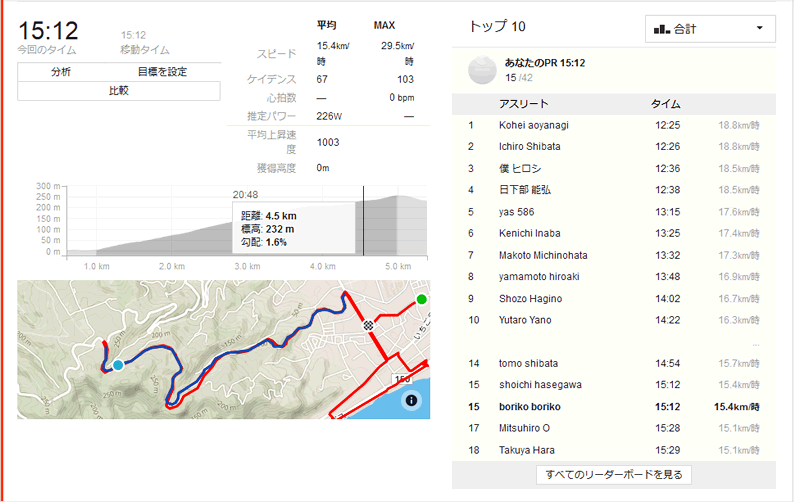This screenshot has width=800, height=502.
Task: Open athlete Yutaro Yano
Action: click(525, 320)
